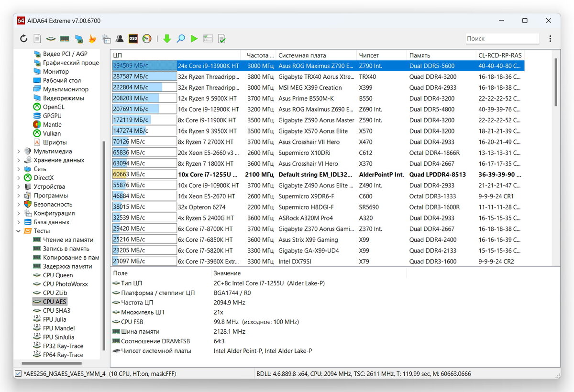574x392 pixels.
Task: Focus the Поиск search field
Action: [x=503, y=39]
